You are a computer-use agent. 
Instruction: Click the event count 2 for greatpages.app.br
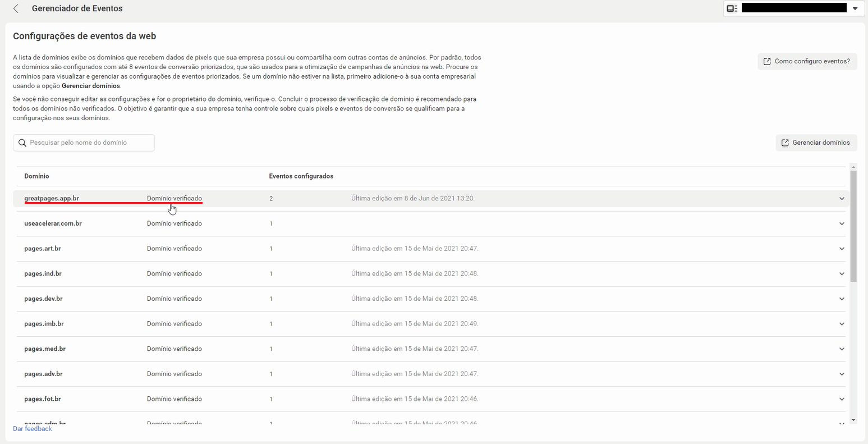tap(271, 199)
